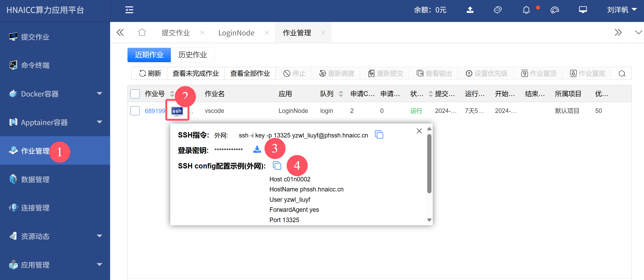The height and width of the screenshot is (280, 644).
Task: Switch to the 历史作业 tab
Action: pos(192,55)
